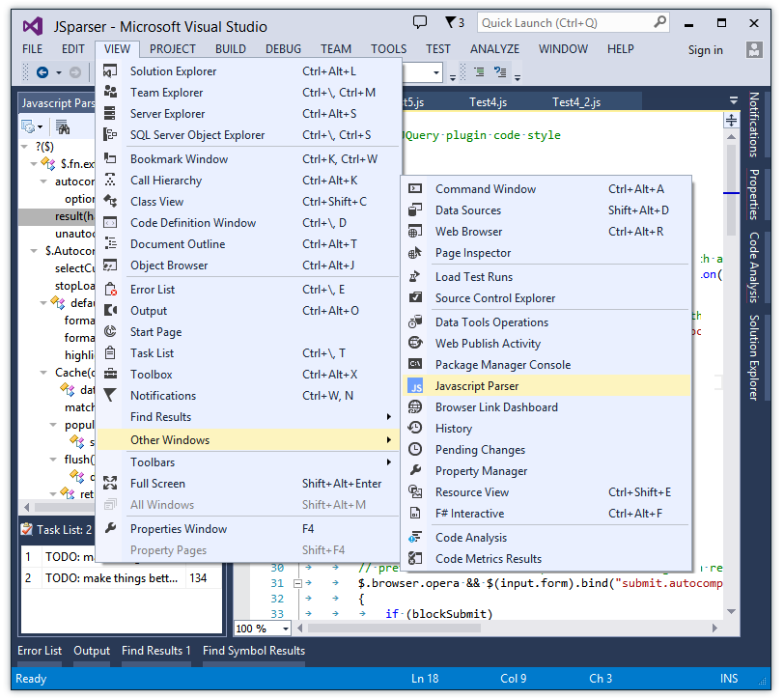Choose Document Outline from View menu
The image size is (784, 699).
(x=248, y=244)
